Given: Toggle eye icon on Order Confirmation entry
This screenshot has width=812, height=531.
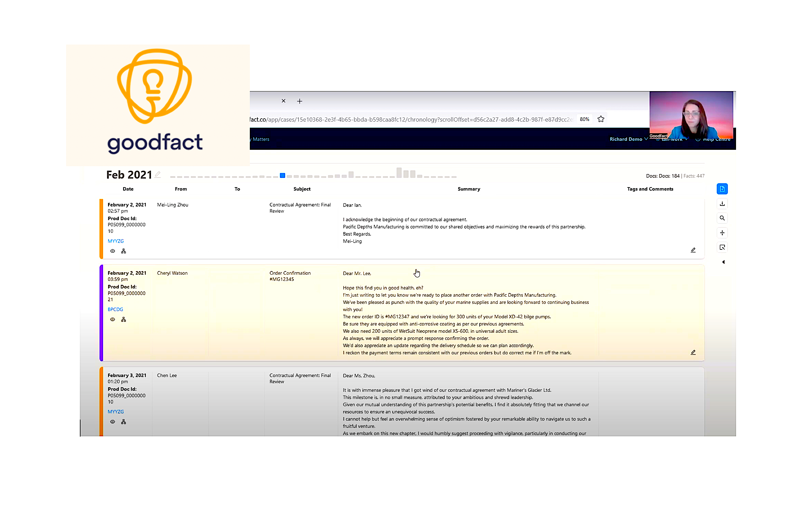Looking at the screenshot, I should [113, 320].
